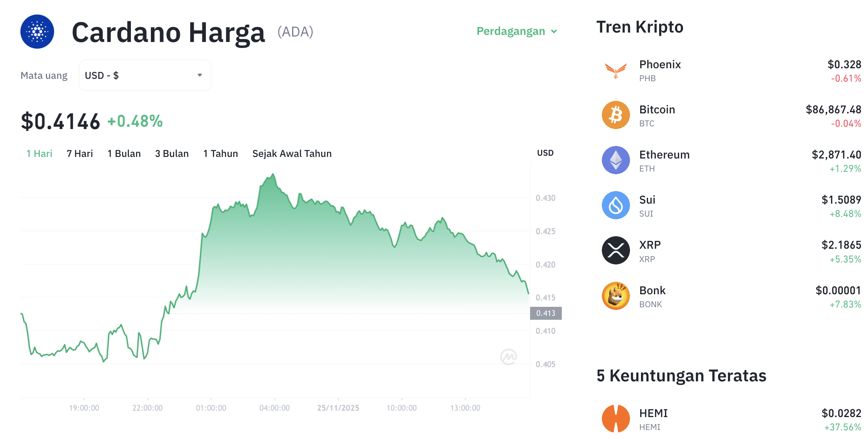Activate the 3 Bulan range option
This screenshot has width=868, height=441.
click(171, 153)
